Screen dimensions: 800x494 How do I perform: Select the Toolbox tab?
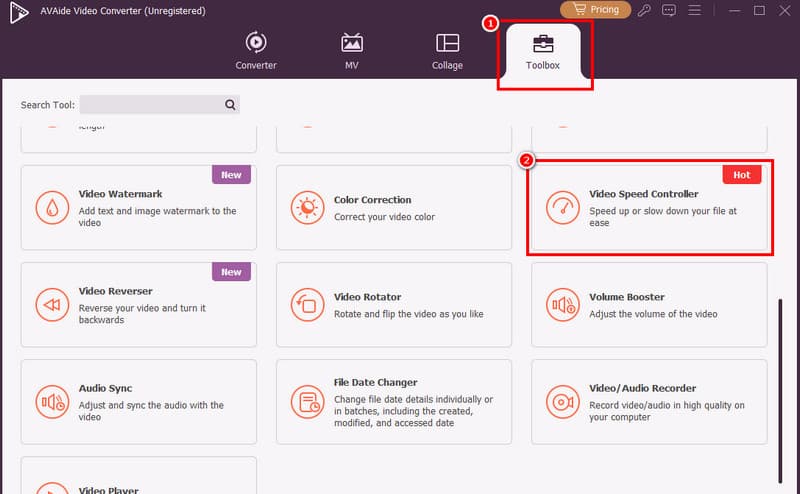pos(543,52)
